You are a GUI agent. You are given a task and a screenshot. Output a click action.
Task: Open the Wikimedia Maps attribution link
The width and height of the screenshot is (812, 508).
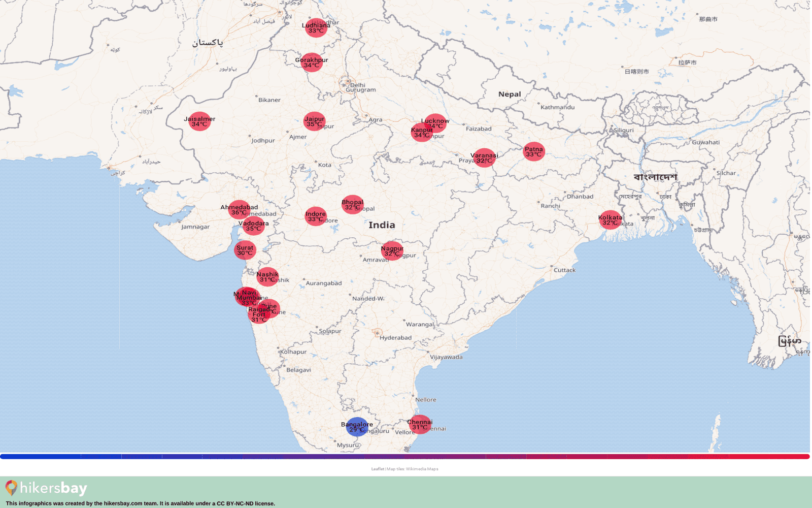click(422, 469)
